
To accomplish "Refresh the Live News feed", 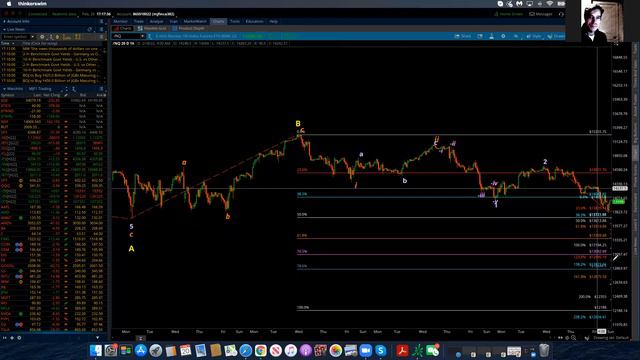I will pyautogui.click(x=90, y=29).
